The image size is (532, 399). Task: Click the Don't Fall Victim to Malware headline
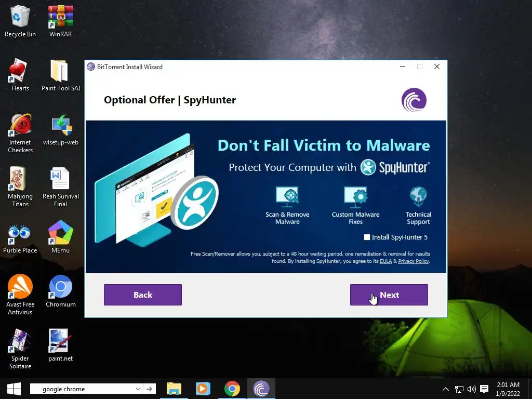point(324,145)
